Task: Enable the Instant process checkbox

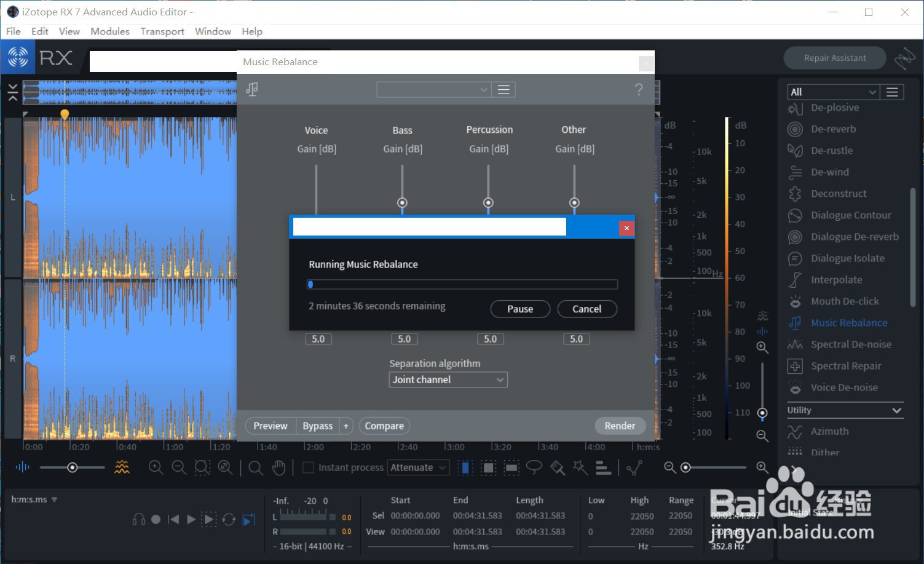Action: (309, 467)
